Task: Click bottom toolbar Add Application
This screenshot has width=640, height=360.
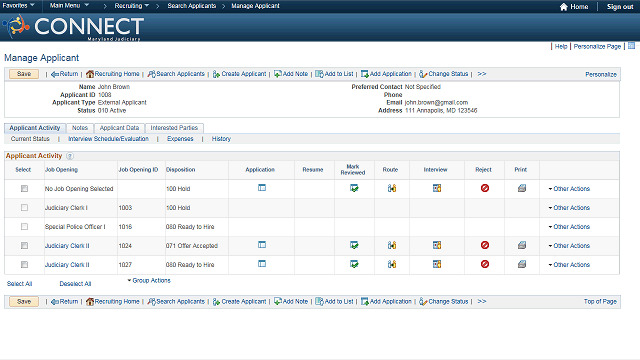Action: click(x=386, y=302)
